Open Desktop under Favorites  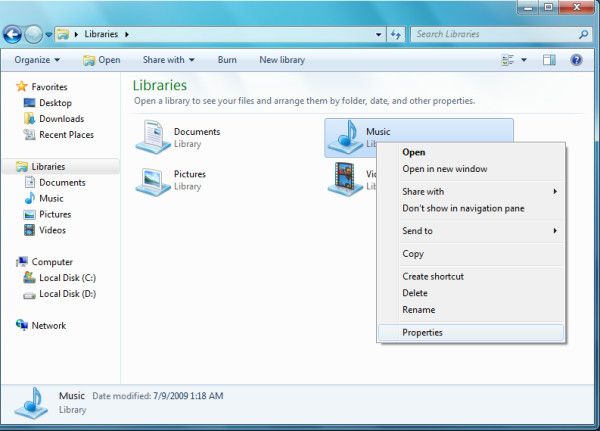coord(55,103)
